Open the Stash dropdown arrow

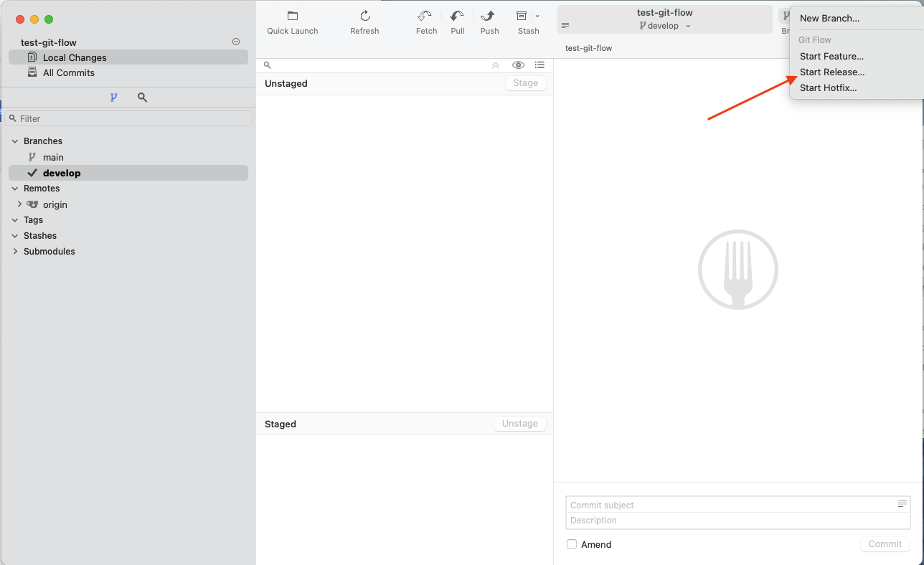pyautogui.click(x=537, y=16)
